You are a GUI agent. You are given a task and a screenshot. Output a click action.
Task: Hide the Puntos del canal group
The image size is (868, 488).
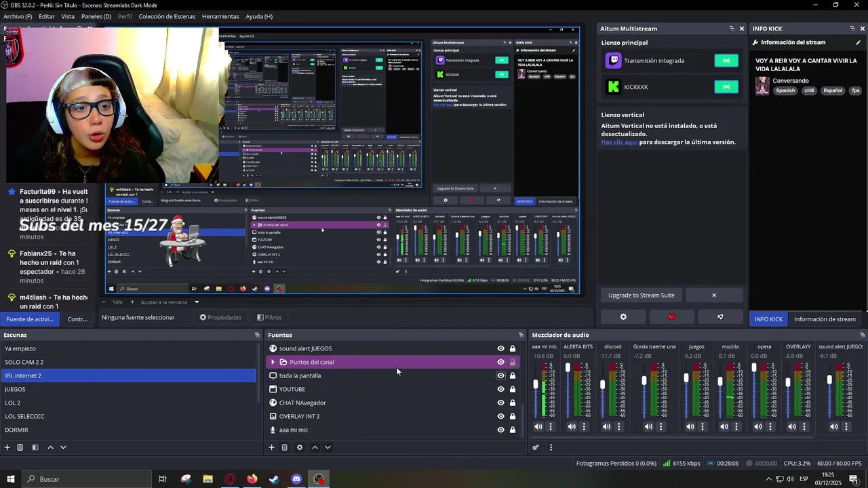click(x=500, y=362)
